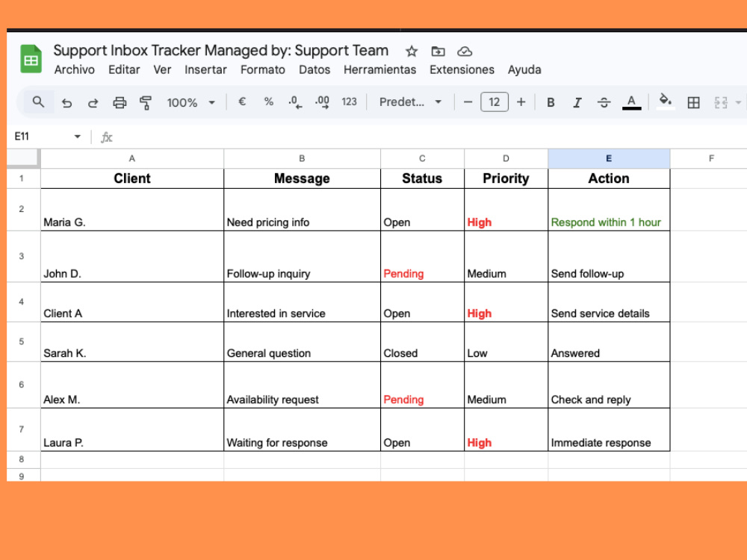
Task: Select the Priority header cell
Action: (x=506, y=178)
